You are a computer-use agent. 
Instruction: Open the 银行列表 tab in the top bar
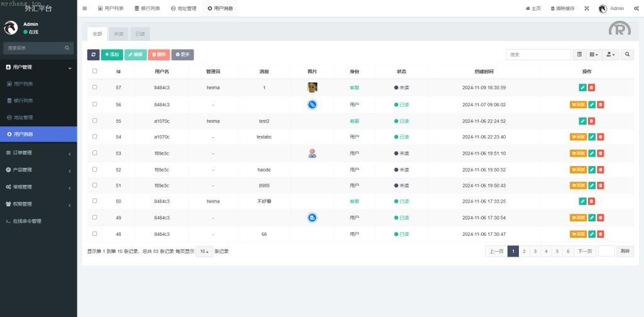click(x=147, y=8)
